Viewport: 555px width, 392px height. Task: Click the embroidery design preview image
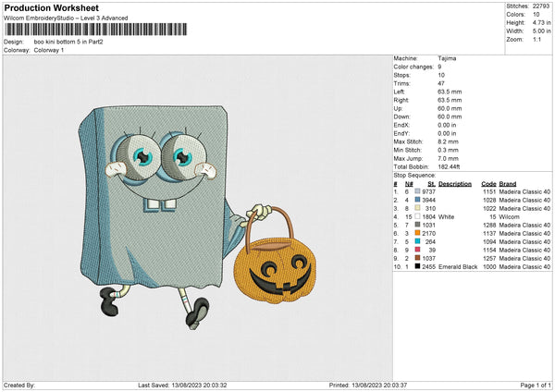[x=198, y=217]
